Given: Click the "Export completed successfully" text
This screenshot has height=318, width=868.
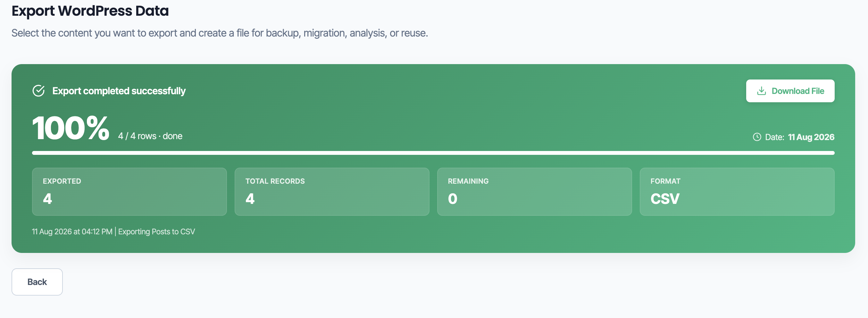Looking at the screenshot, I should click(x=119, y=91).
